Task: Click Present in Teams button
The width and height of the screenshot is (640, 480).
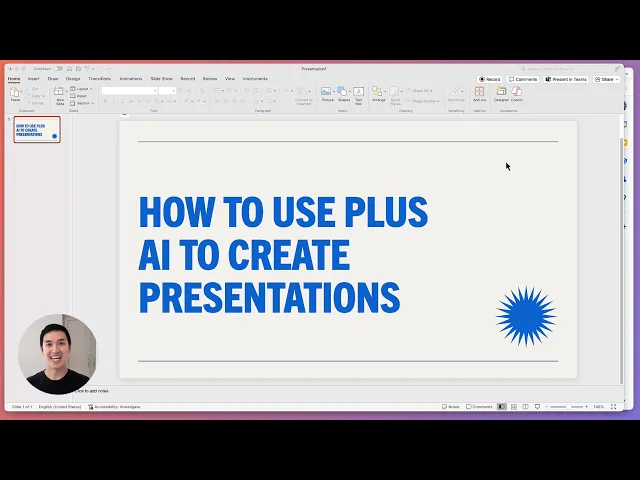Action: click(x=566, y=79)
